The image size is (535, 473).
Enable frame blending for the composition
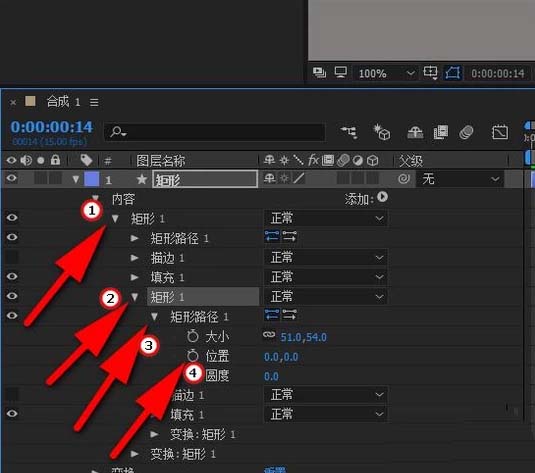click(x=440, y=132)
